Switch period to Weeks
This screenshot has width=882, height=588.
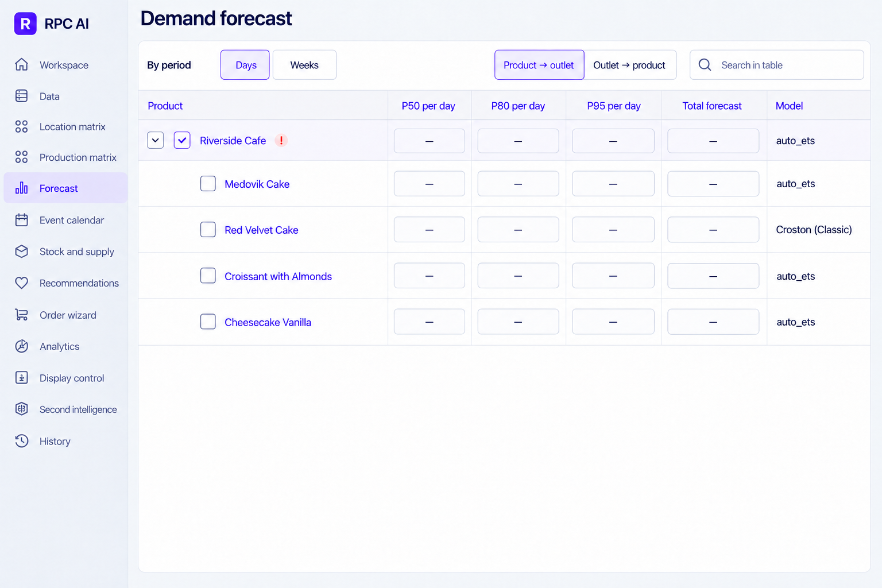tap(304, 65)
